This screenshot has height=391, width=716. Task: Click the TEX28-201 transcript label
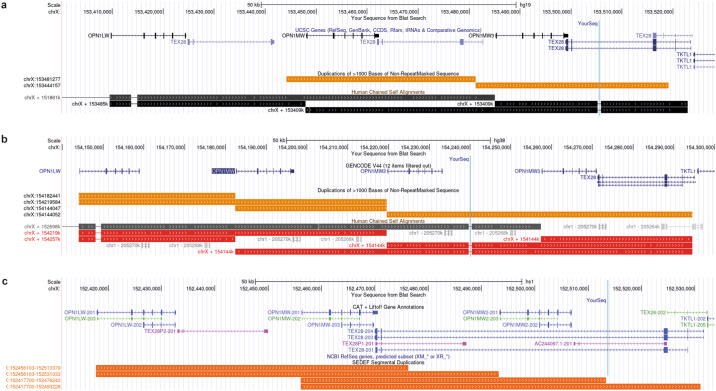(x=360, y=350)
